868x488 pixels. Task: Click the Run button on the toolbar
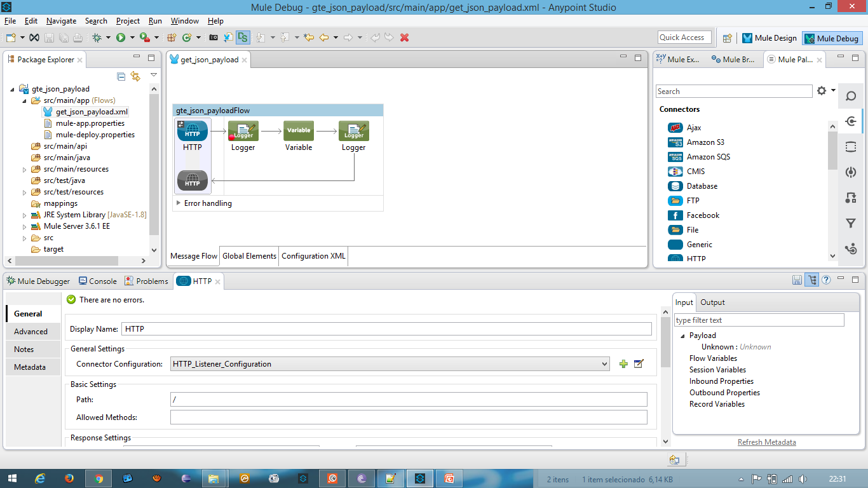122,37
